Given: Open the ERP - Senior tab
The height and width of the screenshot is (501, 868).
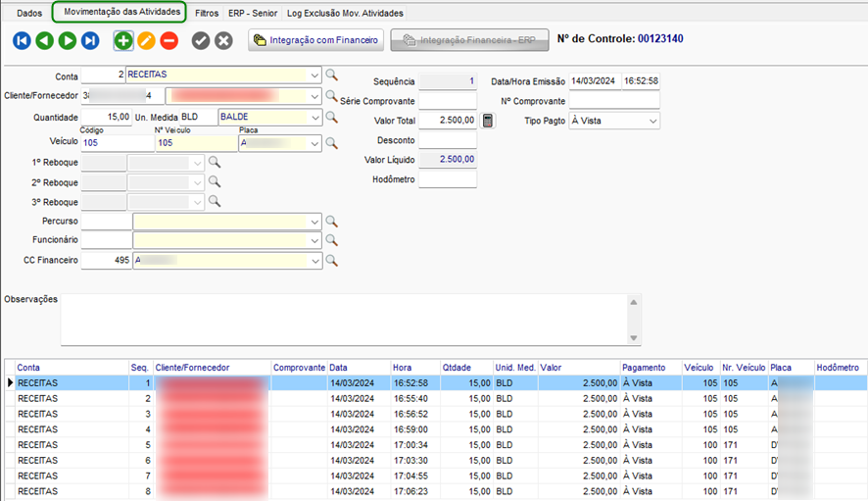Looking at the screenshot, I should 252,14.
